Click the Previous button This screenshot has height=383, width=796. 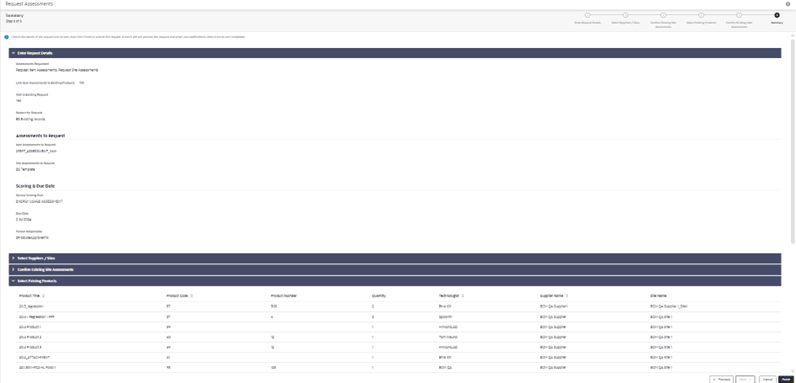click(x=721, y=379)
